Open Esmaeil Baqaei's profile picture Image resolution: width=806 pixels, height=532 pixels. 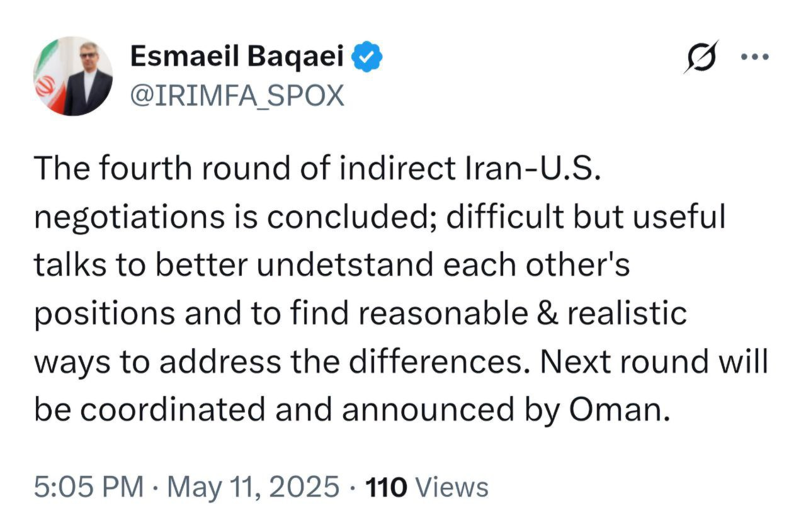pos(73,76)
